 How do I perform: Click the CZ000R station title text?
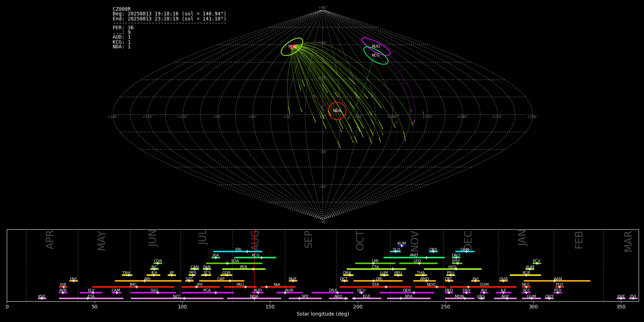[x=122, y=9]
